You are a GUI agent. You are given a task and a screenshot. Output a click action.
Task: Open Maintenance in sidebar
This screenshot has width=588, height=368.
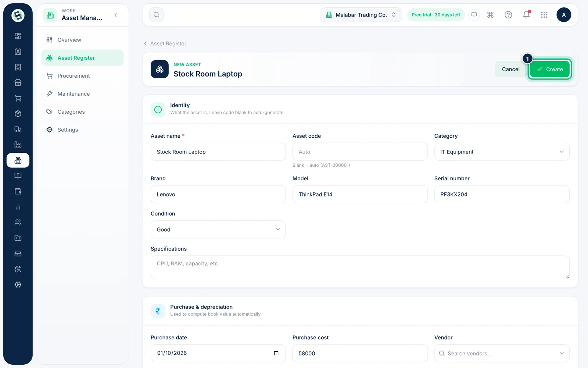pos(82,94)
